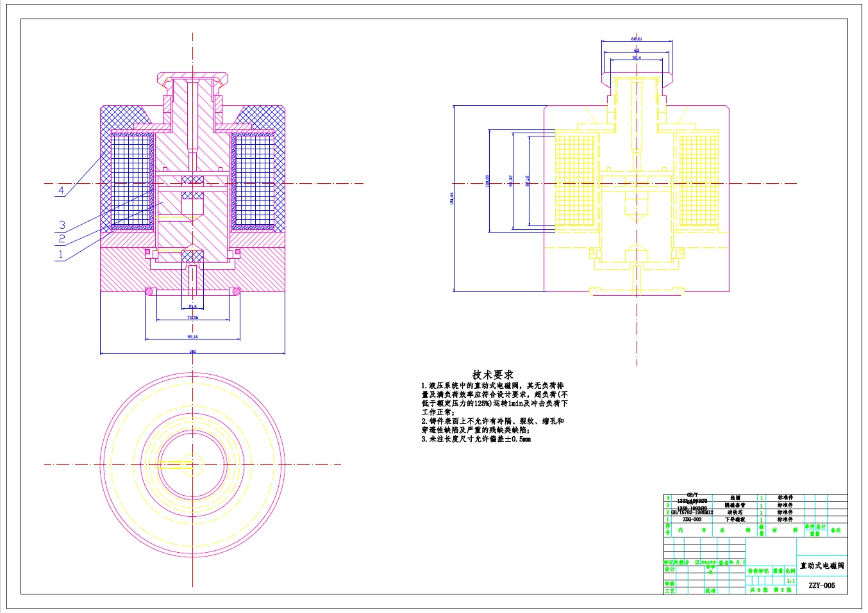
Task: Click the 92.16 dimension under section view
Action: point(192,336)
